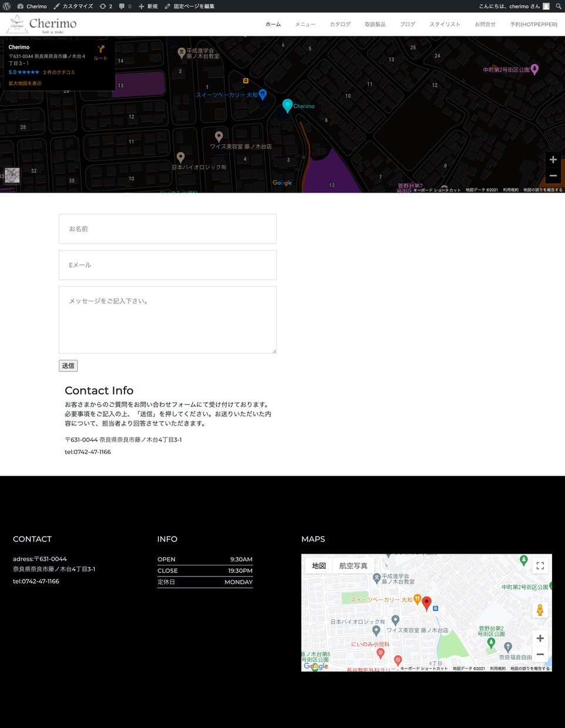
Task: Click the Eメール email field
Action: pos(167,265)
